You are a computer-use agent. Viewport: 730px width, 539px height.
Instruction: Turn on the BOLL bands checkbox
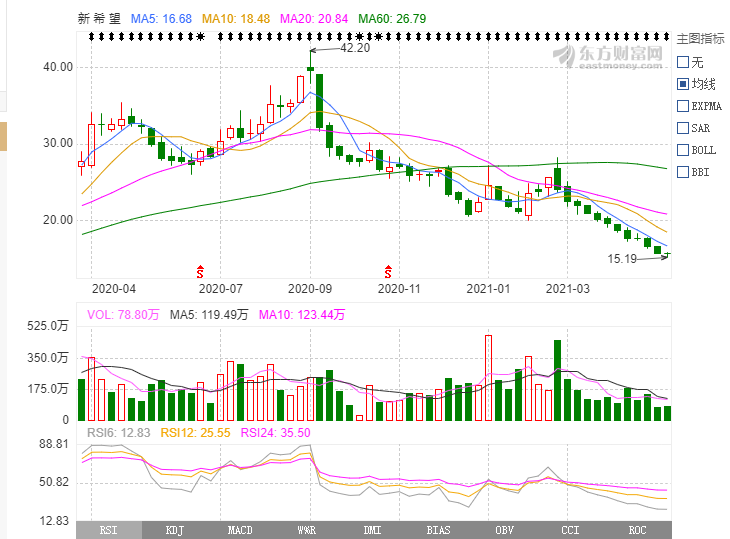click(683, 150)
